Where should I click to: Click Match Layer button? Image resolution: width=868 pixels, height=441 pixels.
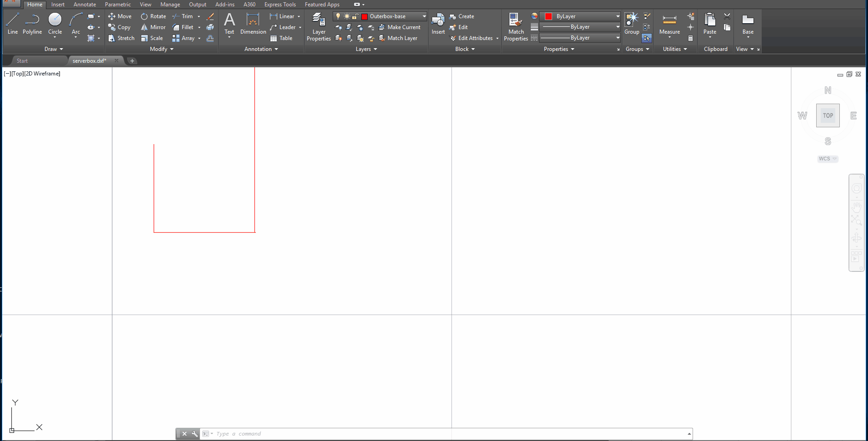[x=398, y=38]
